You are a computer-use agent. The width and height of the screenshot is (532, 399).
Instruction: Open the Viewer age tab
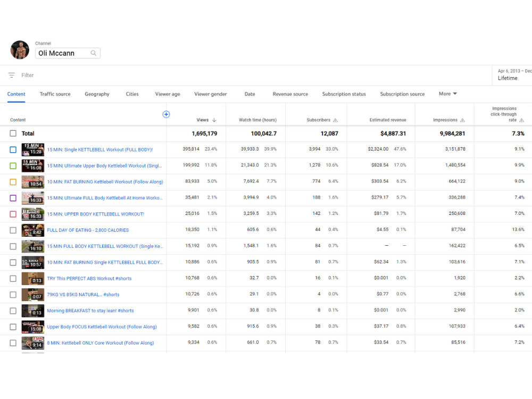coord(168,94)
